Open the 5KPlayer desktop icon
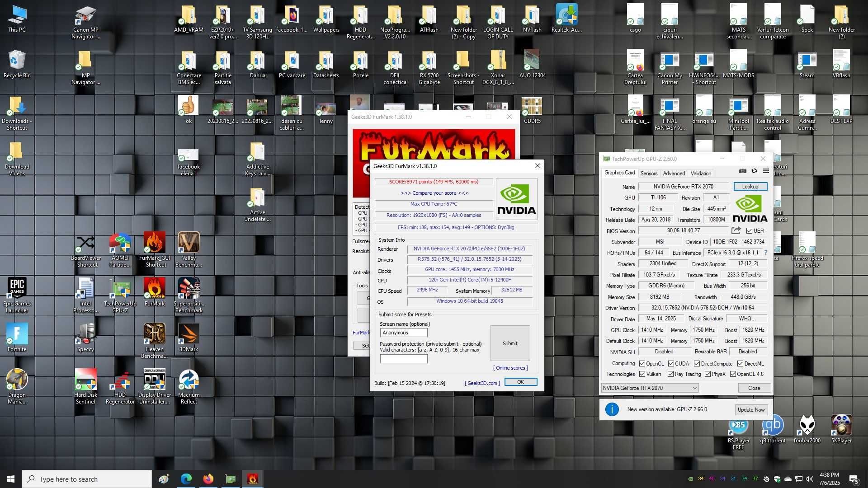The image size is (868, 488). tap(841, 429)
